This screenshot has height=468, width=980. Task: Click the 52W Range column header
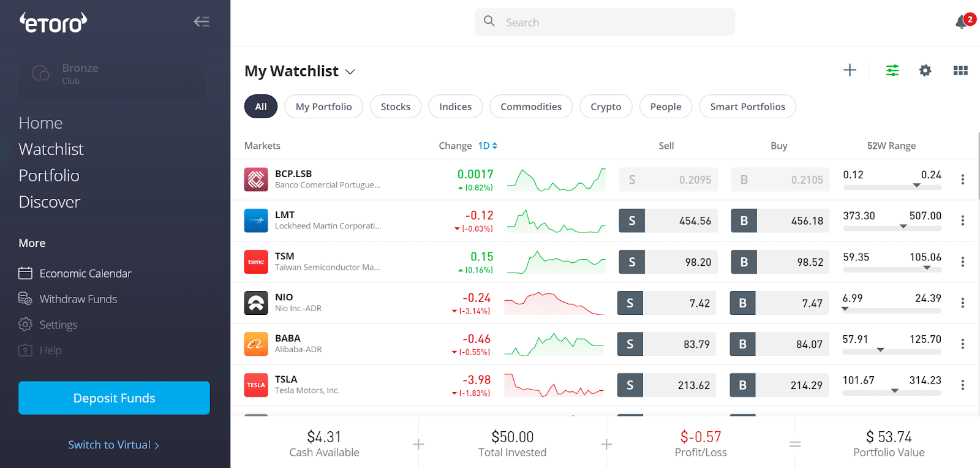click(x=891, y=146)
